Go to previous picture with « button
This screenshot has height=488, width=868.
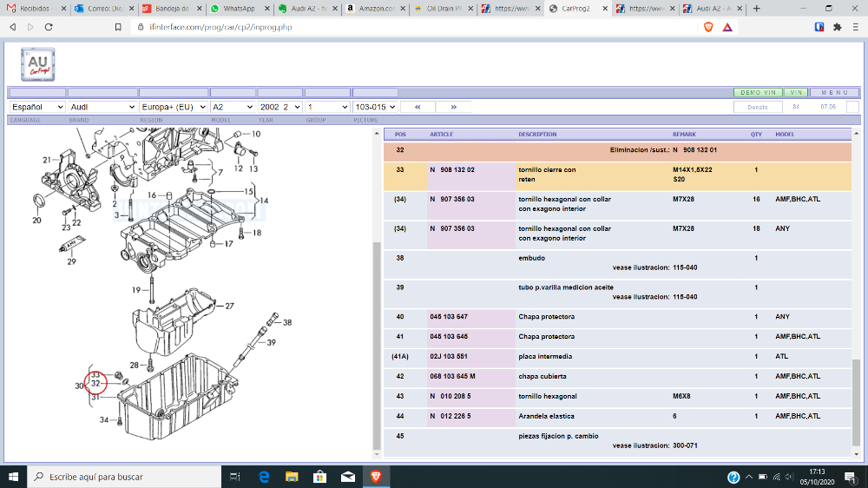click(x=418, y=107)
